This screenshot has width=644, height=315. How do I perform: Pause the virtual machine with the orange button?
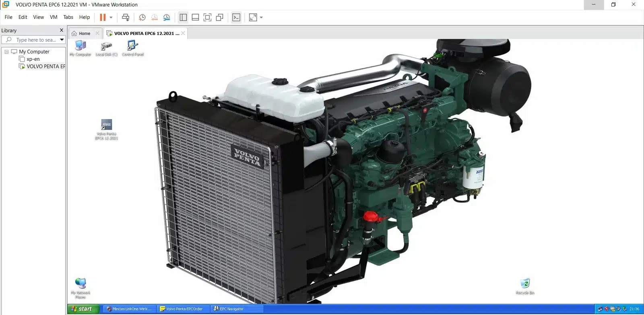(103, 17)
